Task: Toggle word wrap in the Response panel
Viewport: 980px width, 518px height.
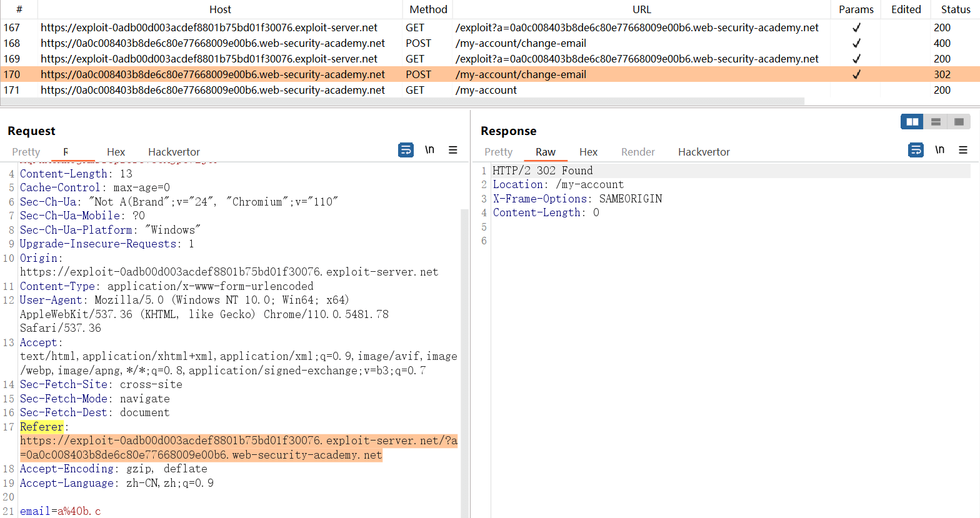Action: coord(916,150)
